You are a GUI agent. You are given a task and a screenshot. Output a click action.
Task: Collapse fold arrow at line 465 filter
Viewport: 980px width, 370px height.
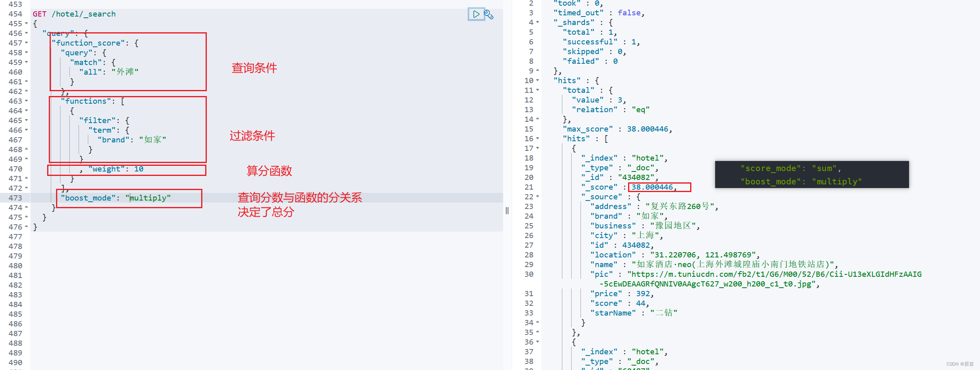(27, 120)
